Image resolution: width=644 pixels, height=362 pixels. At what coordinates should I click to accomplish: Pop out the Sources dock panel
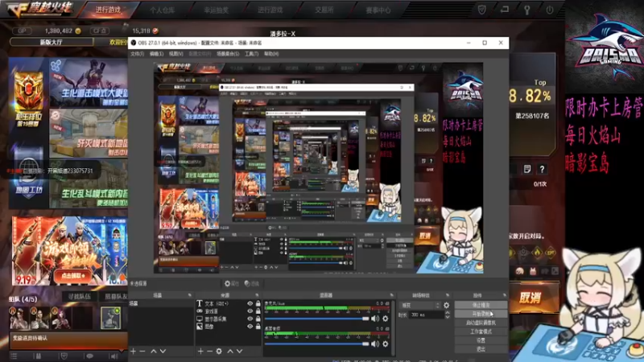point(257,295)
